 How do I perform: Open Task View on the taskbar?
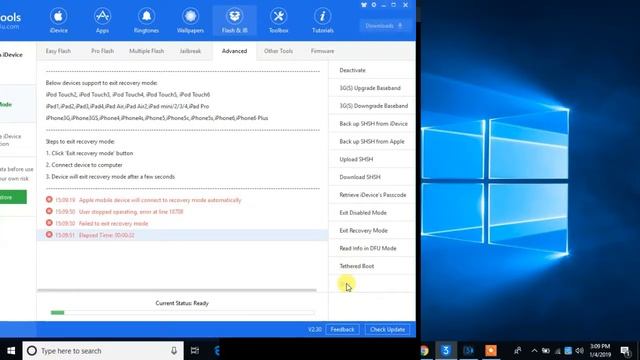pos(195,351)
